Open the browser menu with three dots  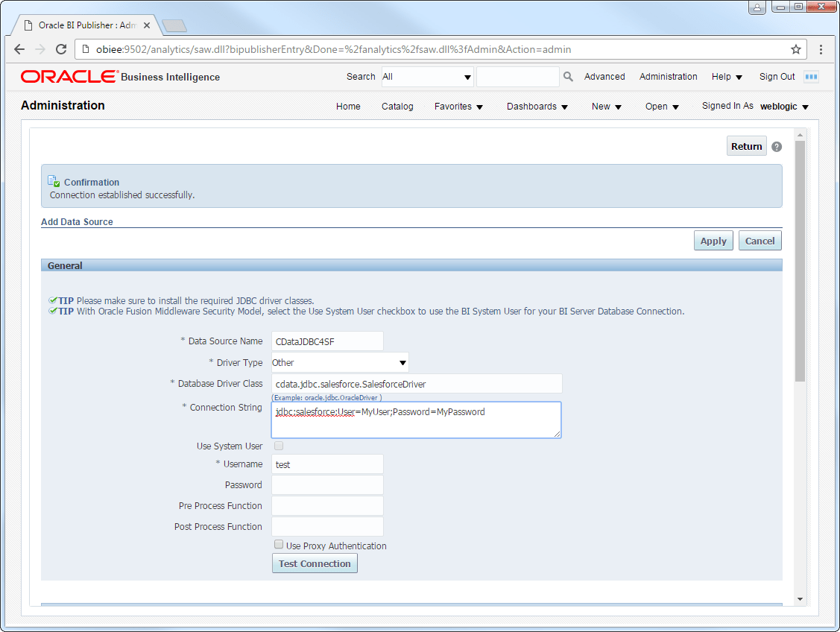tap(821, 49)
